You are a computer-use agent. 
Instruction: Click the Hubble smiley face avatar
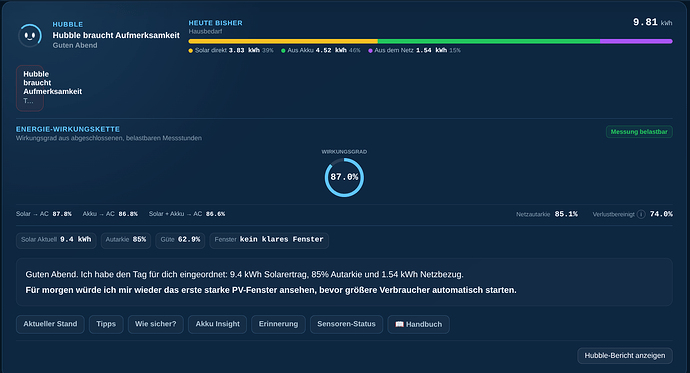coord(30,35)
